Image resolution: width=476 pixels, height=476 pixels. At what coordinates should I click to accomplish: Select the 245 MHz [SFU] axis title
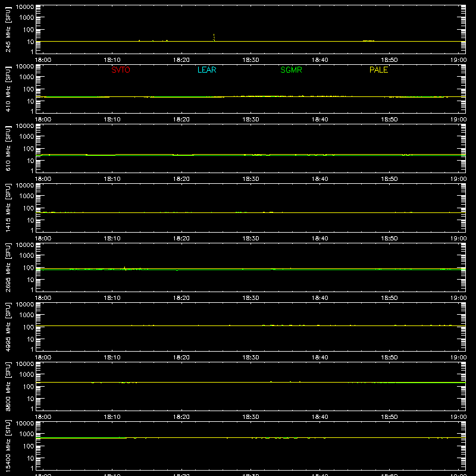(x=8, y=29)
